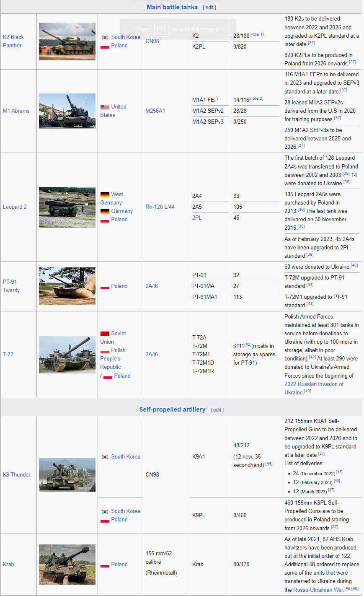Image resolution: width=364 pixels, height=596 pixels.
Task: Open citation 46 after February 2023 delivery
Action: (x=337, y=481)
